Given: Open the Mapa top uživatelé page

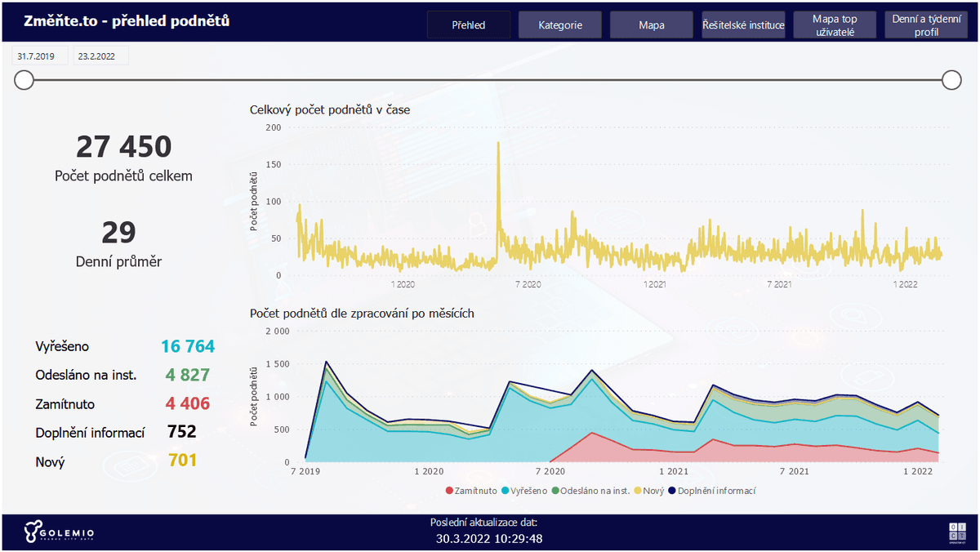Looking at the screenshot, I should [834, 24].
